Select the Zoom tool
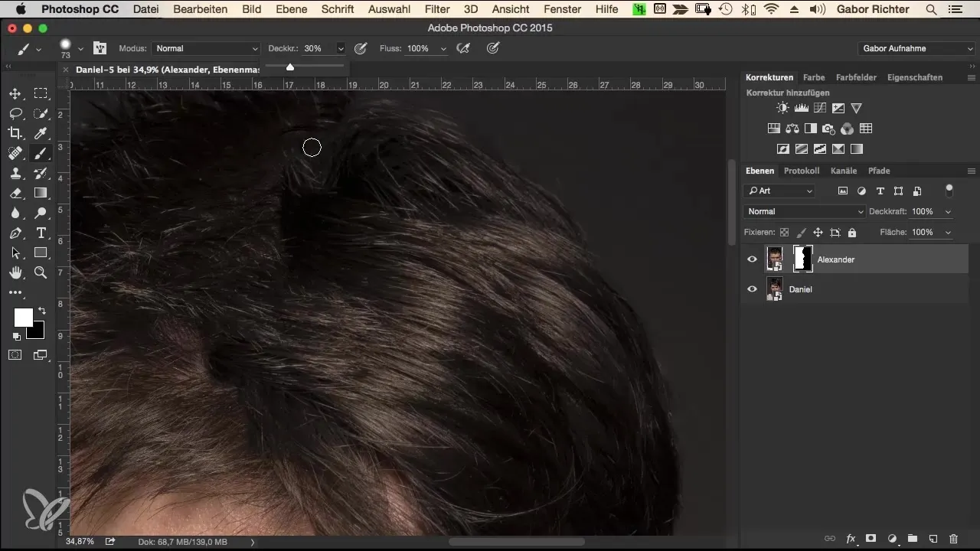 41,272
